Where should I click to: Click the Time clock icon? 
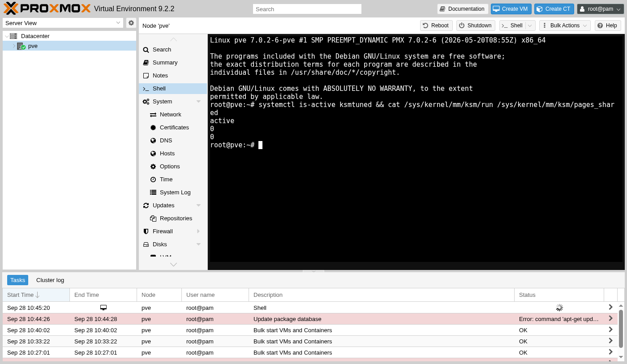pyautogui.click(x=153, y=180)
